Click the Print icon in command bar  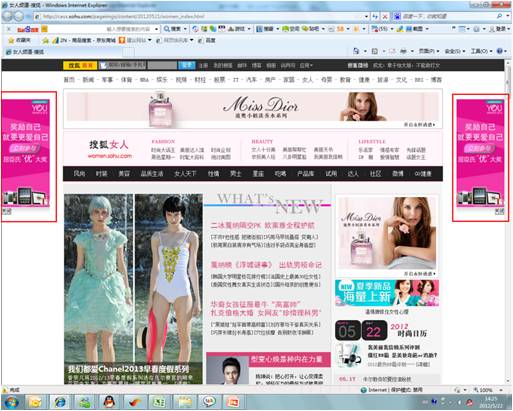[403, 51]
